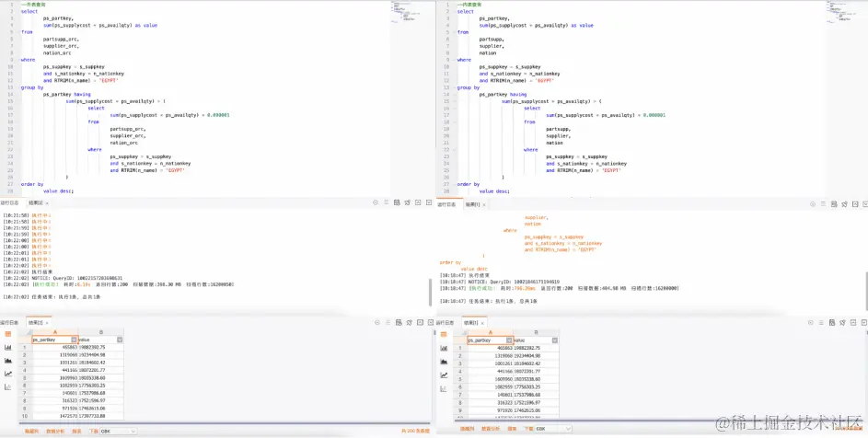Click pin icon in inner-table results panel toolbar
868x438 pixels.
click(843, 322)
